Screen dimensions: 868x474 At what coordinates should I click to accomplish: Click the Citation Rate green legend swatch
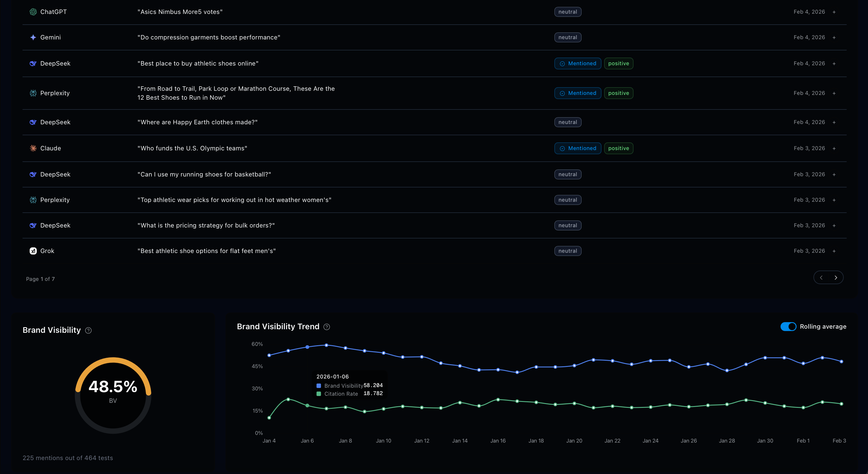pos(318,394)
